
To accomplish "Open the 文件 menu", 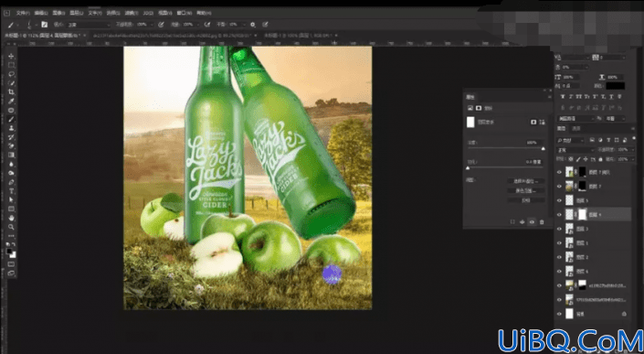I will [x=24, y=13].
